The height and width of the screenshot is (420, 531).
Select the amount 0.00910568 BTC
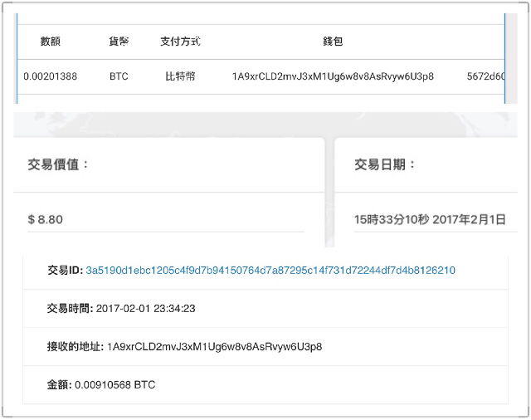(x=114, y=385)
